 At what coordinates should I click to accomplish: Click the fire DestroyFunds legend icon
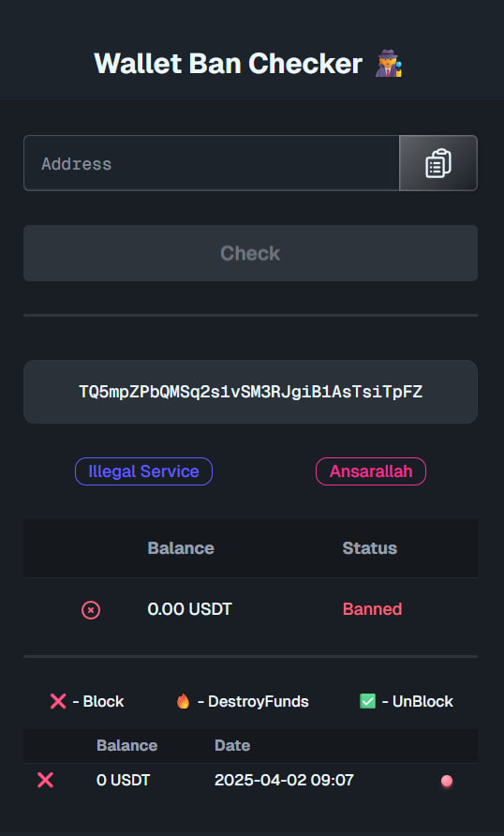(x=184, y=701)
